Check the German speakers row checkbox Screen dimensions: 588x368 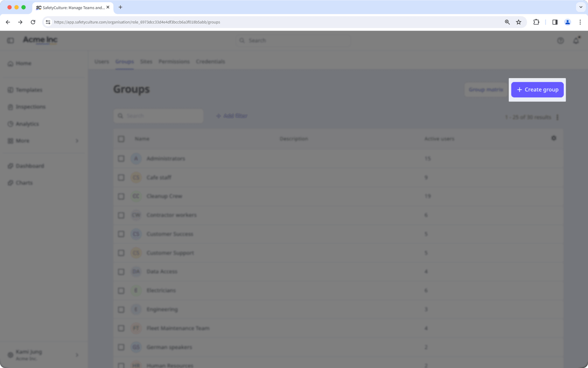click(121, 347)
